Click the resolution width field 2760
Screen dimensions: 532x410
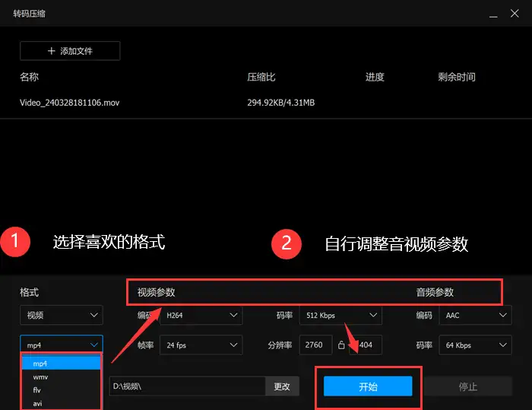point(315,345)
